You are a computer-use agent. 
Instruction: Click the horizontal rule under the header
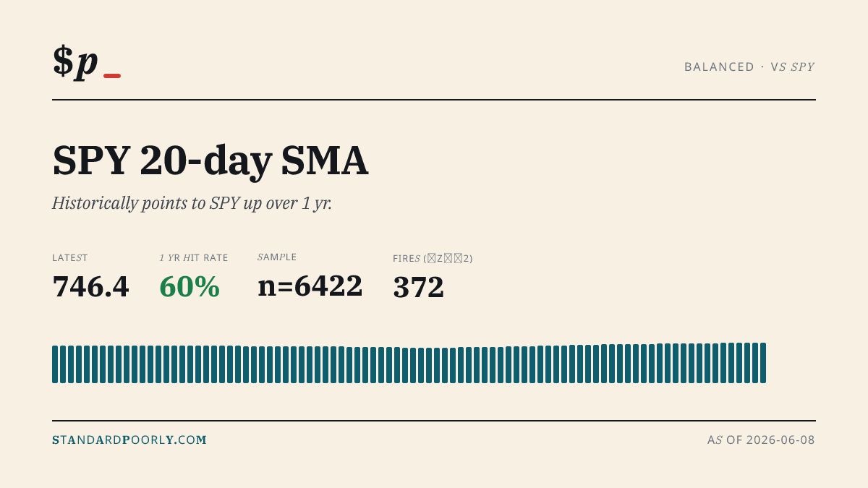pyautogui.click(x=434, y=100)
